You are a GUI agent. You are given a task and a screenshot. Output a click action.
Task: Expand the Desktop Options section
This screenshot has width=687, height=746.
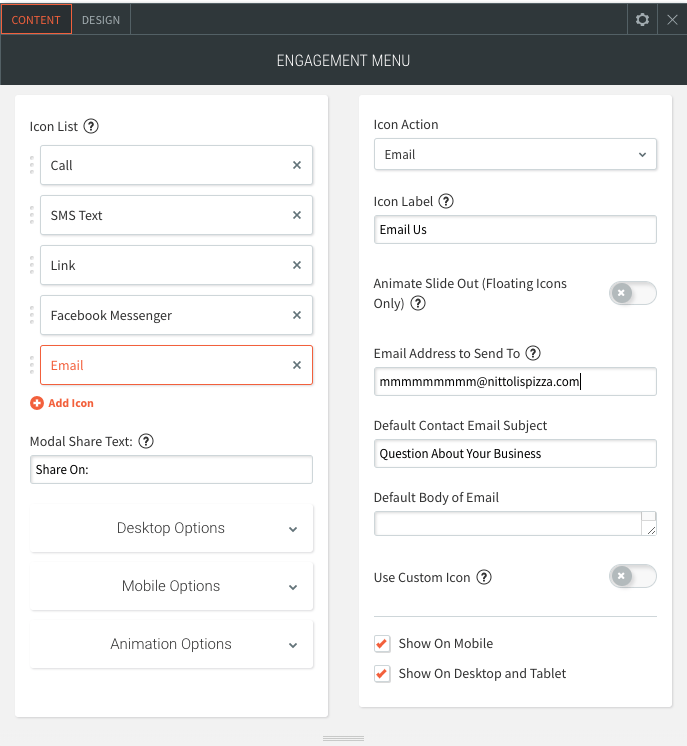(x=171, y=528)
